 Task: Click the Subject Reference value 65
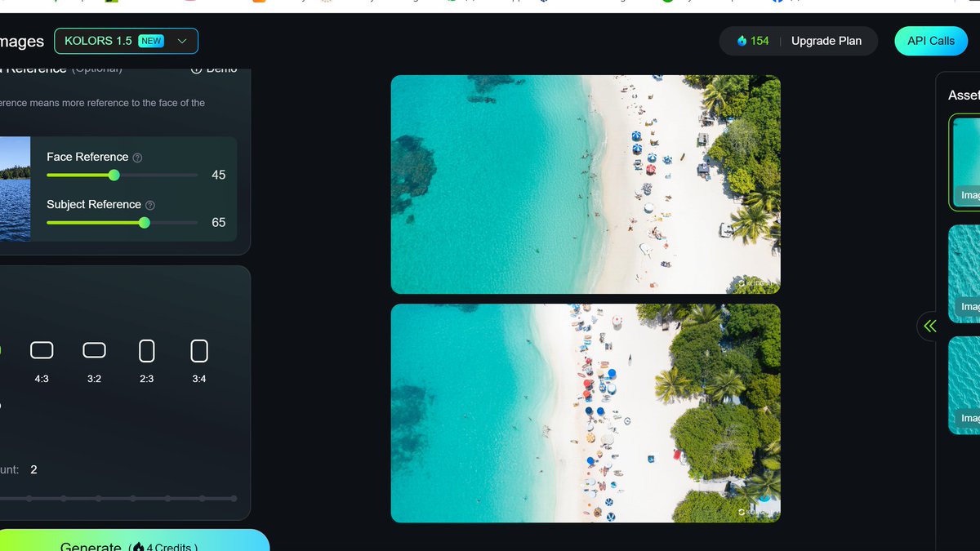click(218, 222)
